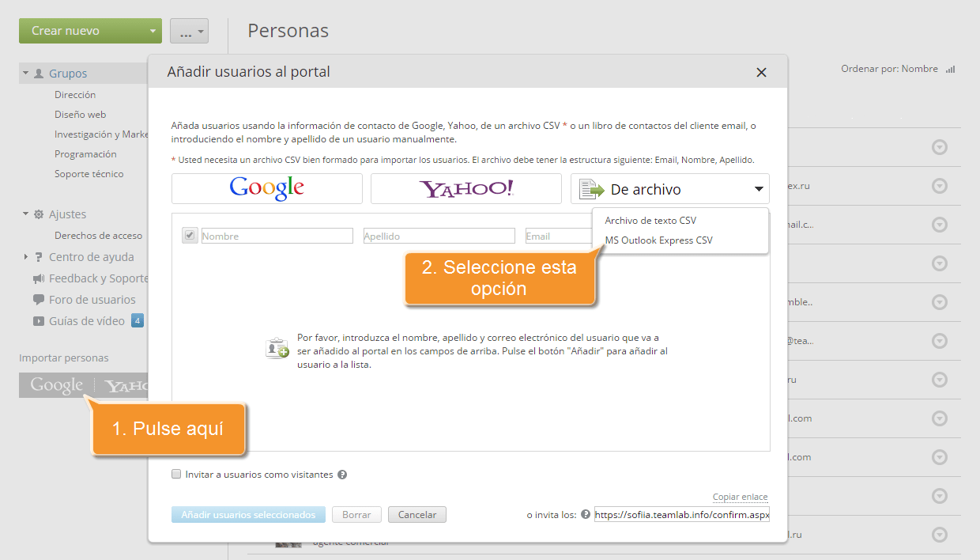Choose MS Outlook Express CSV option

(x=658, y=240)
